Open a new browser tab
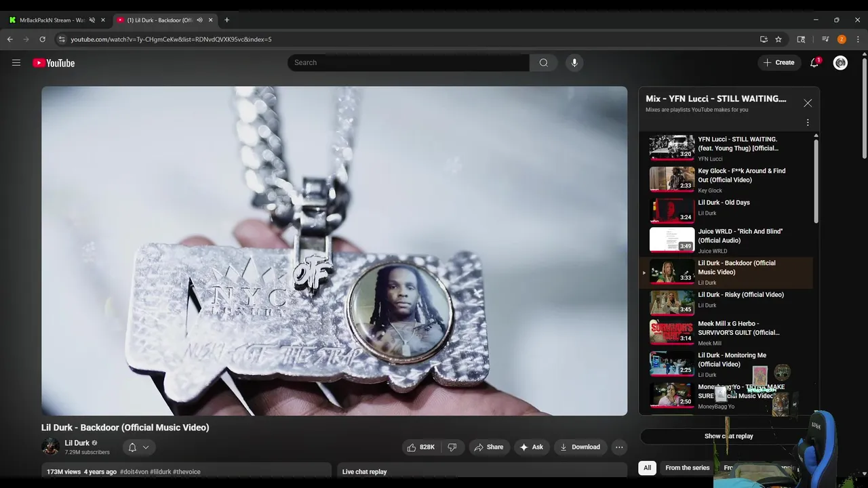 tap(226, 20)
